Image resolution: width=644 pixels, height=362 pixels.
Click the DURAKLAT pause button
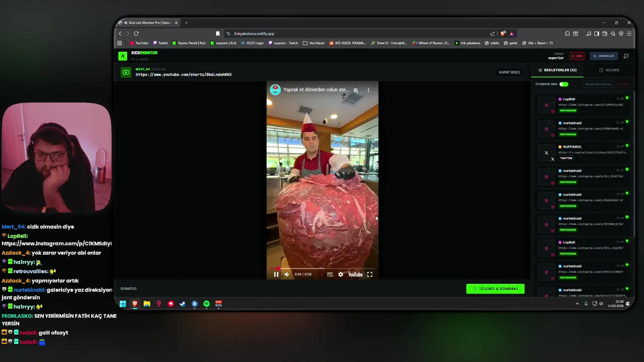tap(603, 56)
